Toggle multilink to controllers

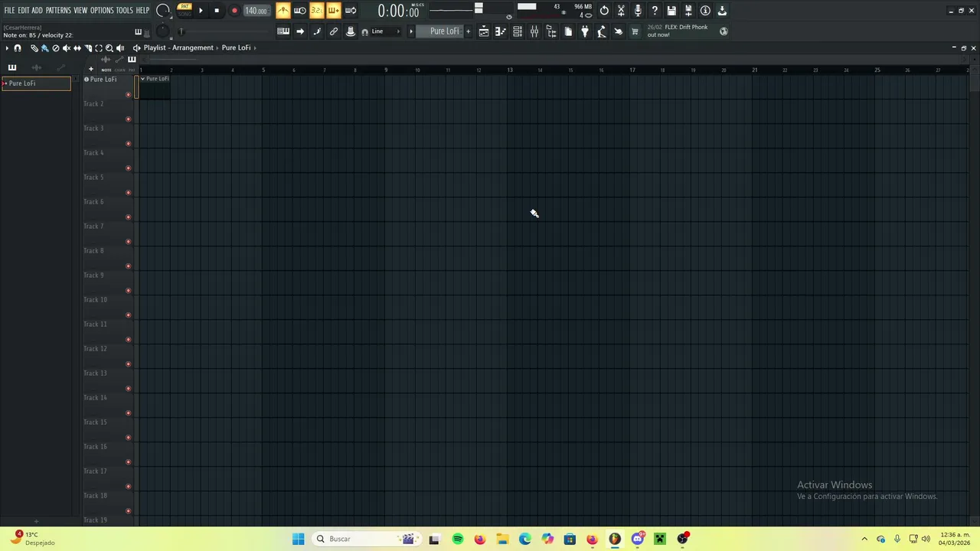[x=334, y=31]
